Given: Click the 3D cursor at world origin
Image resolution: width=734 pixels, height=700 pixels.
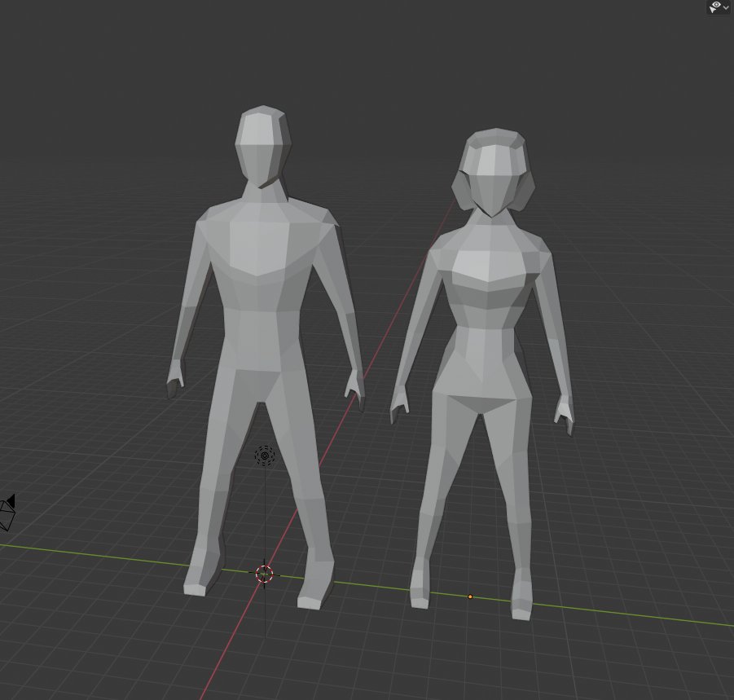Looking at the screenshot, I should (265, 574).
